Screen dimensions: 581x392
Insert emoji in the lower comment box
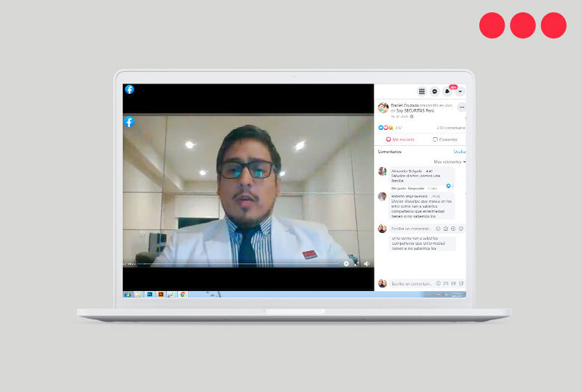439,283
